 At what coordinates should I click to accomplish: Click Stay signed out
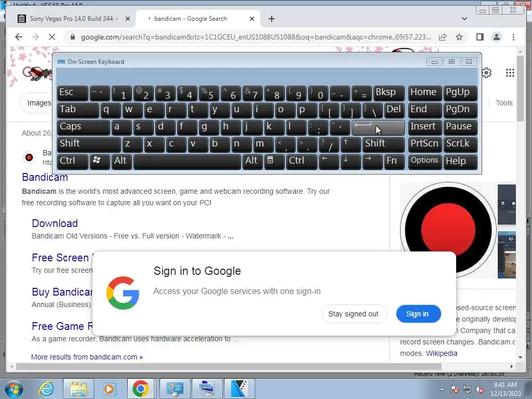(353, 314)
